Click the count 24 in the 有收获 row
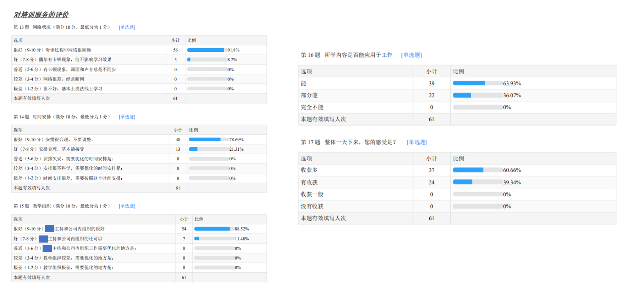Image resolution: width=644 pixels, height=300 pixels. [x=431, y=182]
